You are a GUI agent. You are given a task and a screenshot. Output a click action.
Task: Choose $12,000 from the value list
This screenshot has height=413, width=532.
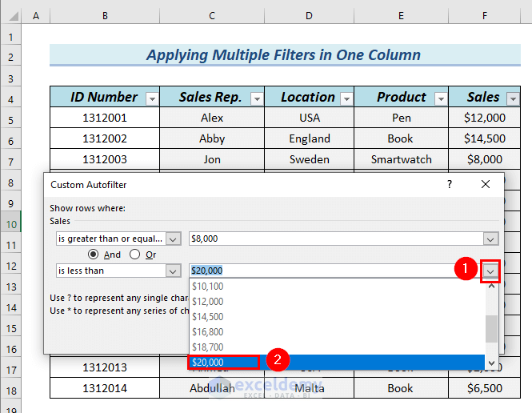coord(208,301)
